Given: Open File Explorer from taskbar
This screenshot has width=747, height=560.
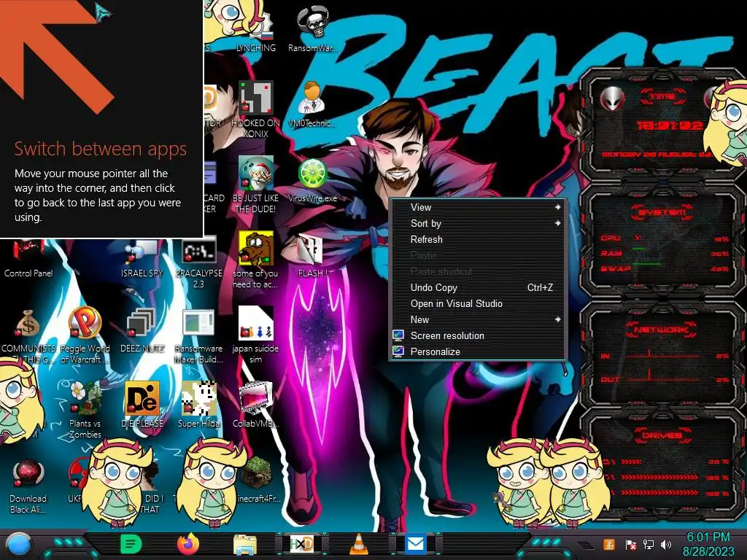Looking at the screenshot, I should tap(245, 544).
